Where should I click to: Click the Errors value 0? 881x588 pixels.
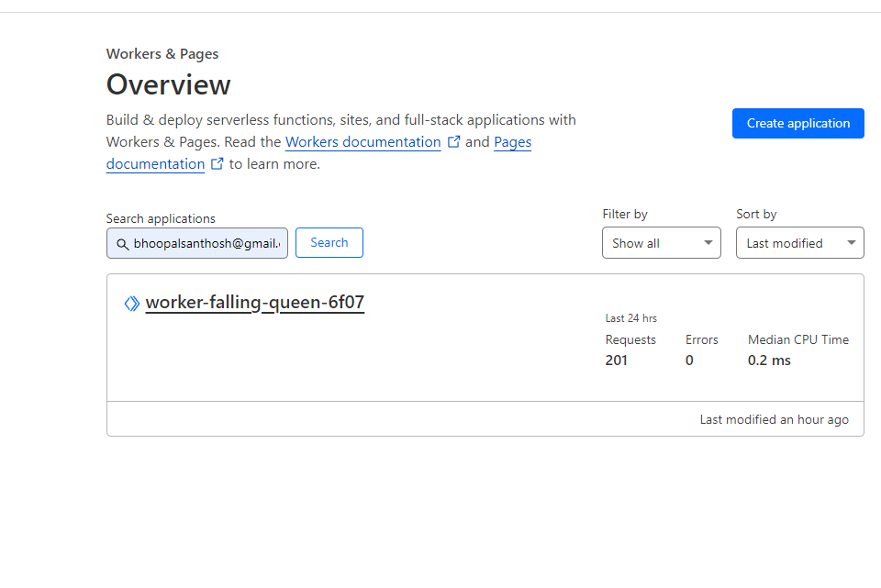[689, 361]
